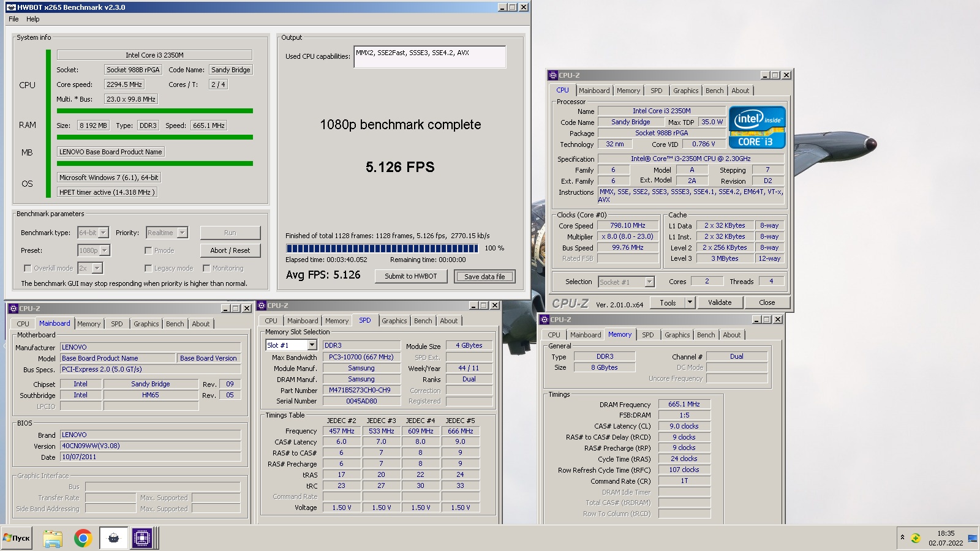Click the system clock showing 18:35

click(946, 533)
